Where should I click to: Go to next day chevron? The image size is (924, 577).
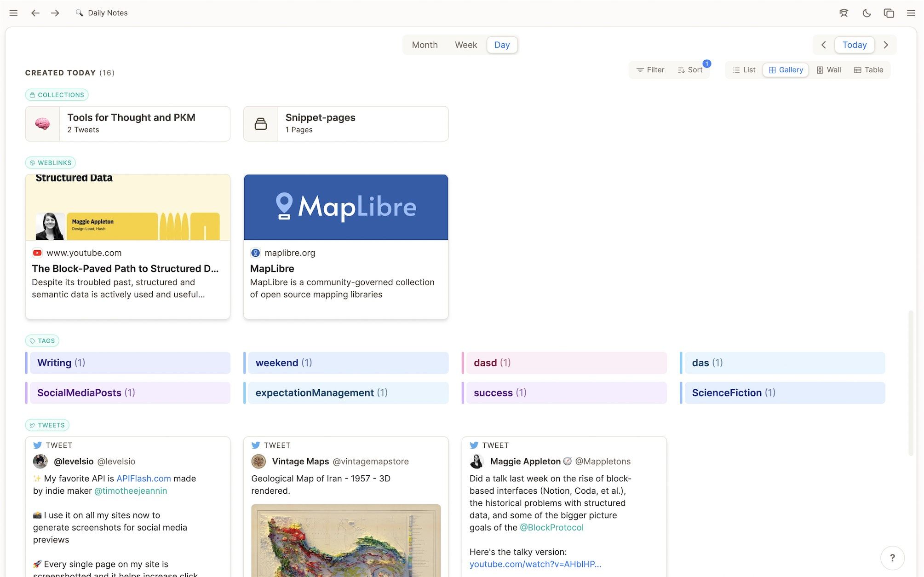click(886, 45)
